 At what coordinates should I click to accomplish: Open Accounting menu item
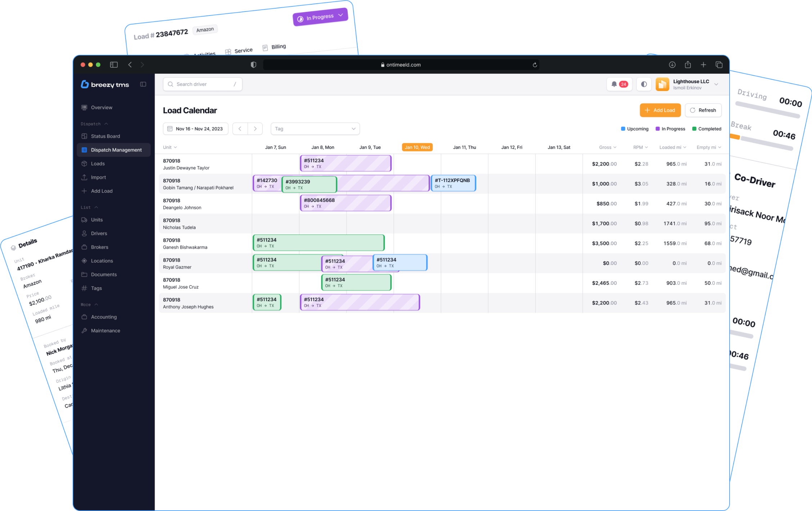104,317
